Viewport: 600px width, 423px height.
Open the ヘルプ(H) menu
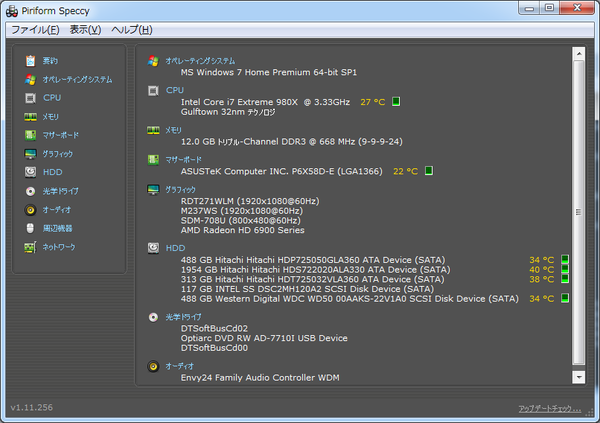132,30
